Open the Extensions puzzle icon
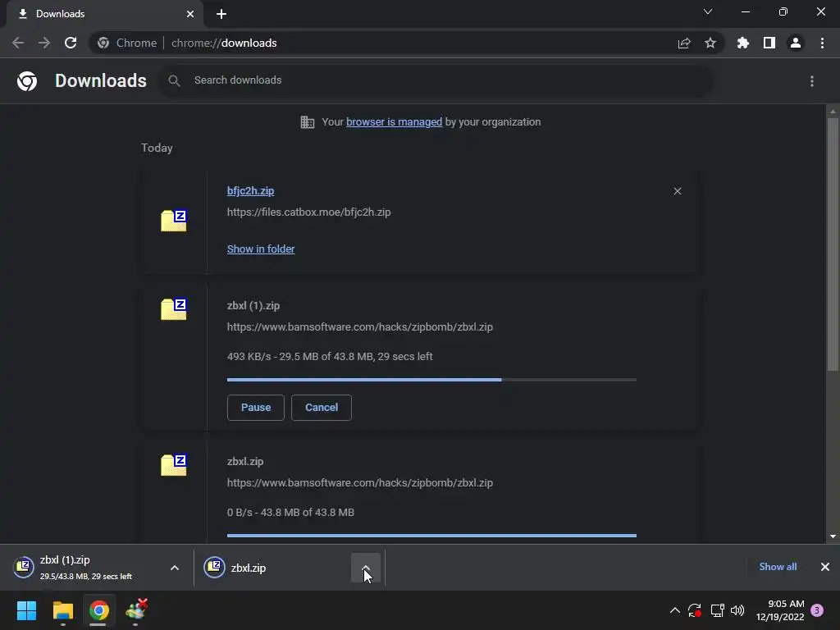The image size is (840, 630). click(743, 43)
